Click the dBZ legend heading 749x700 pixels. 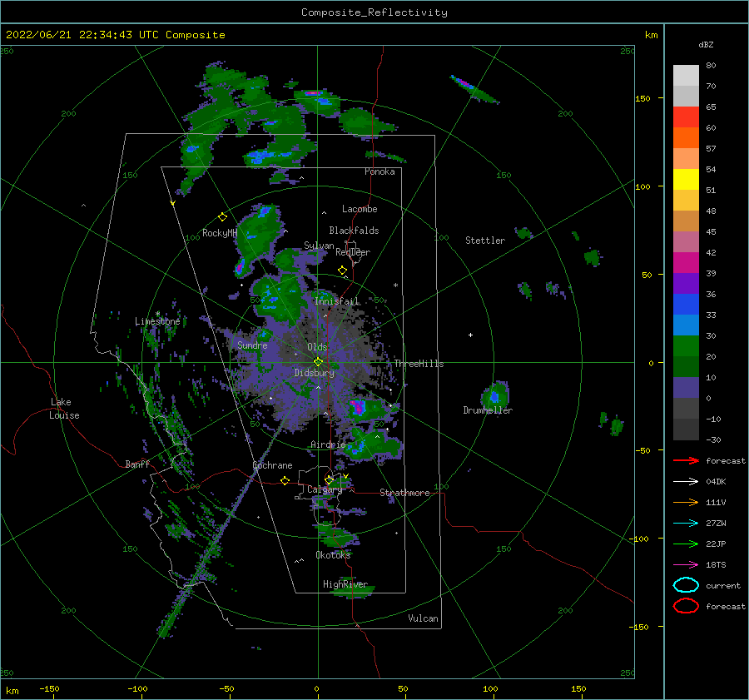(x=706, y=45)
